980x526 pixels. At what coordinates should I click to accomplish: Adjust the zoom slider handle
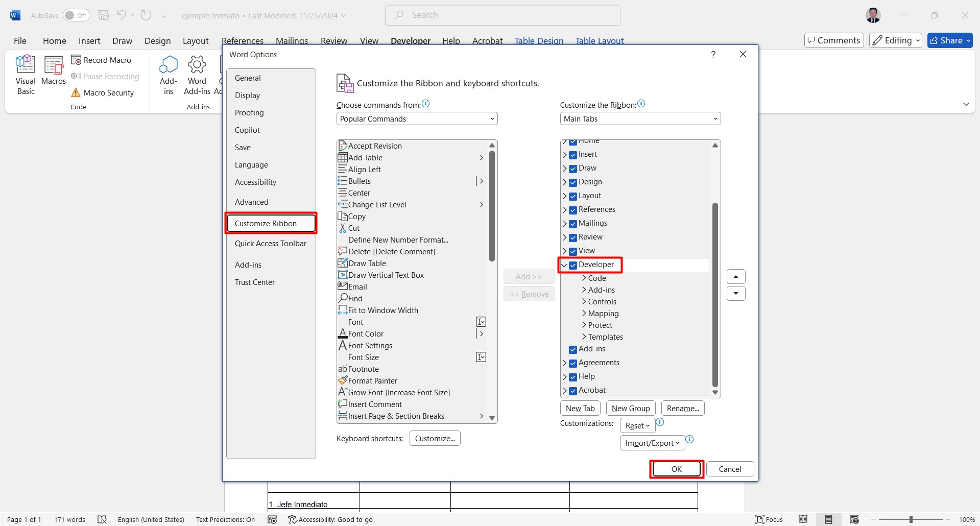[911, 519]
